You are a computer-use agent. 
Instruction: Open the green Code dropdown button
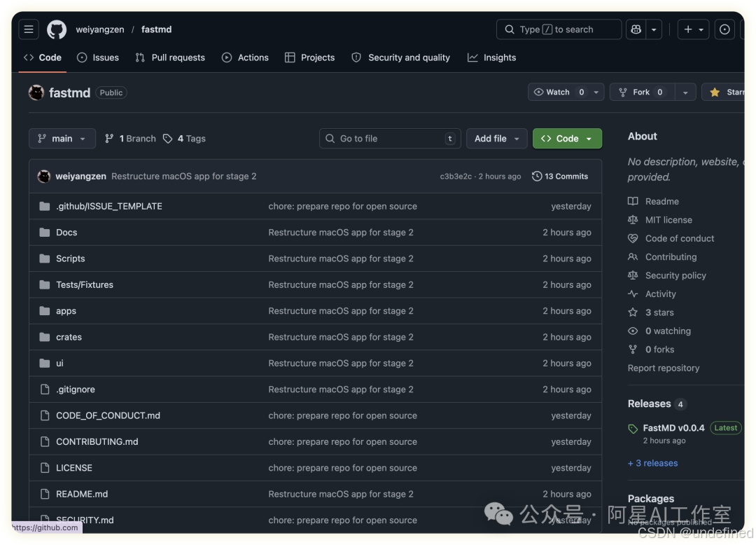coord(567,139)
